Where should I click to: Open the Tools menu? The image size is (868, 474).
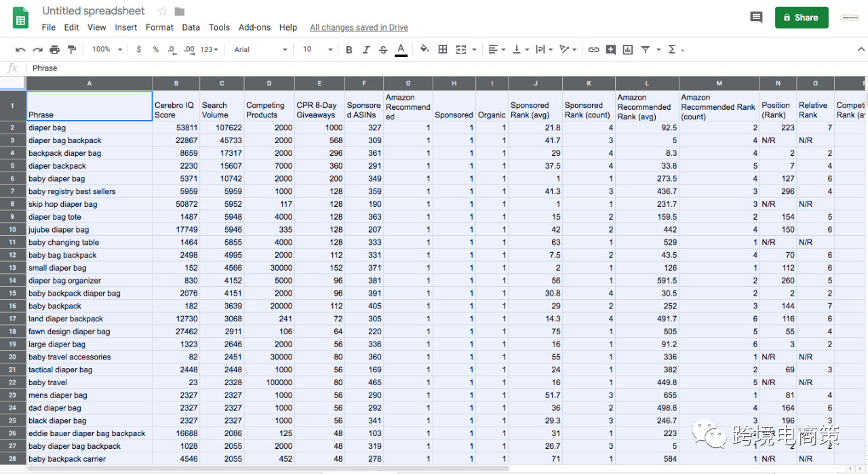(x=219, y=27)
